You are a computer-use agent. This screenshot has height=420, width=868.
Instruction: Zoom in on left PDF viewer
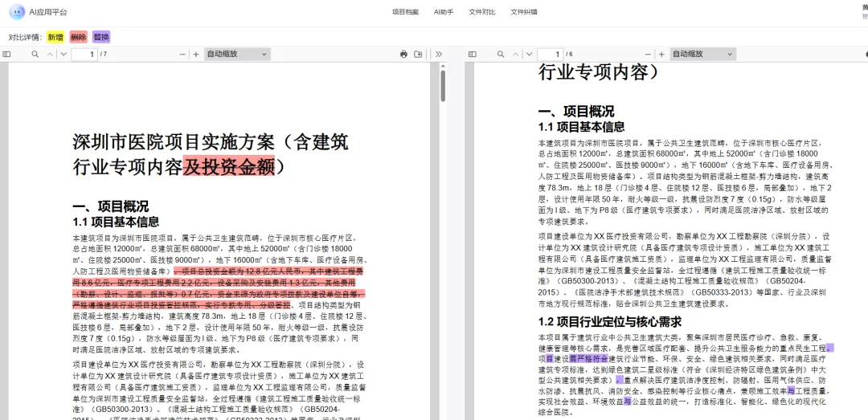[x=195, y=55]
